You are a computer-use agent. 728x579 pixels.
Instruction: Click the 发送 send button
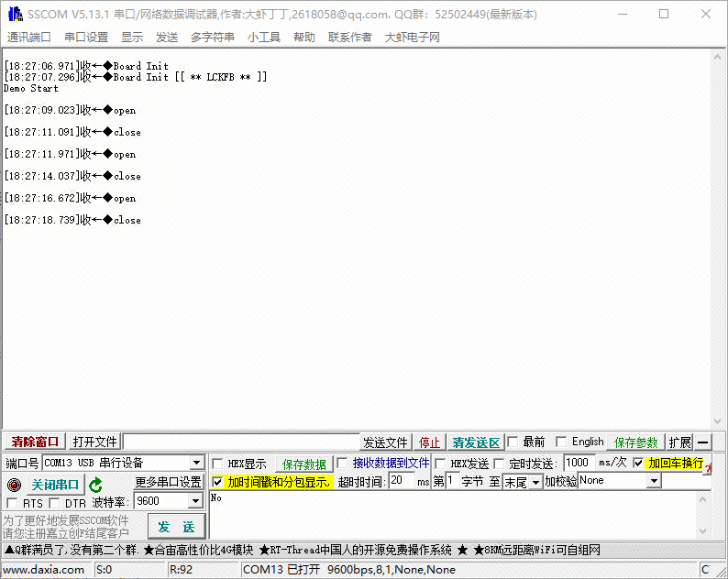(x=176, y=527)
